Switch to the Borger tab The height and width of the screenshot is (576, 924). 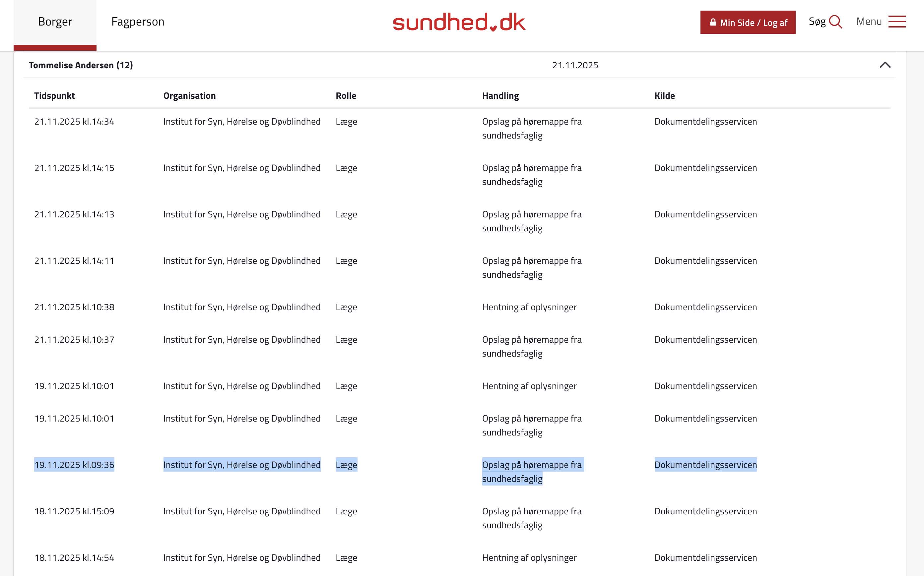tap(55, 22)
